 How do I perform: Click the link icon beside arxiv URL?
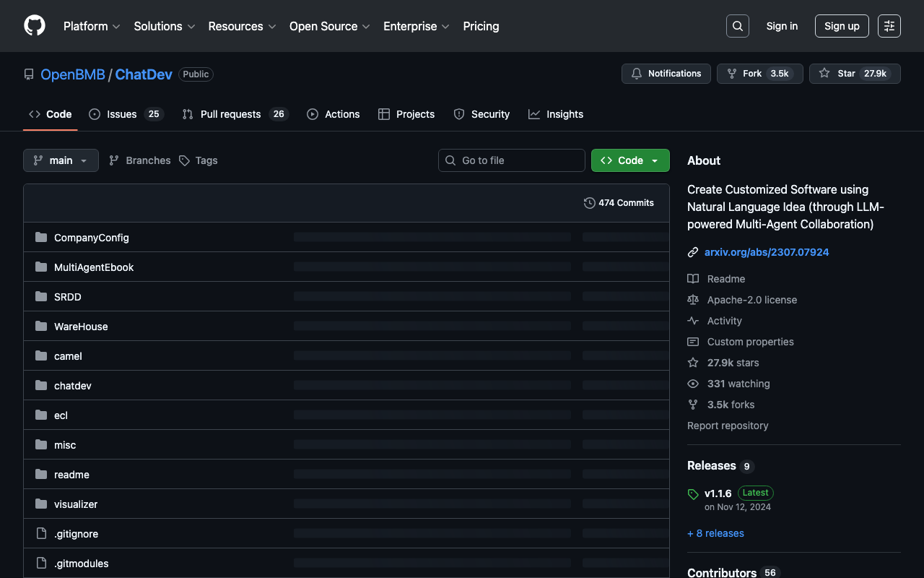point(693,252)
